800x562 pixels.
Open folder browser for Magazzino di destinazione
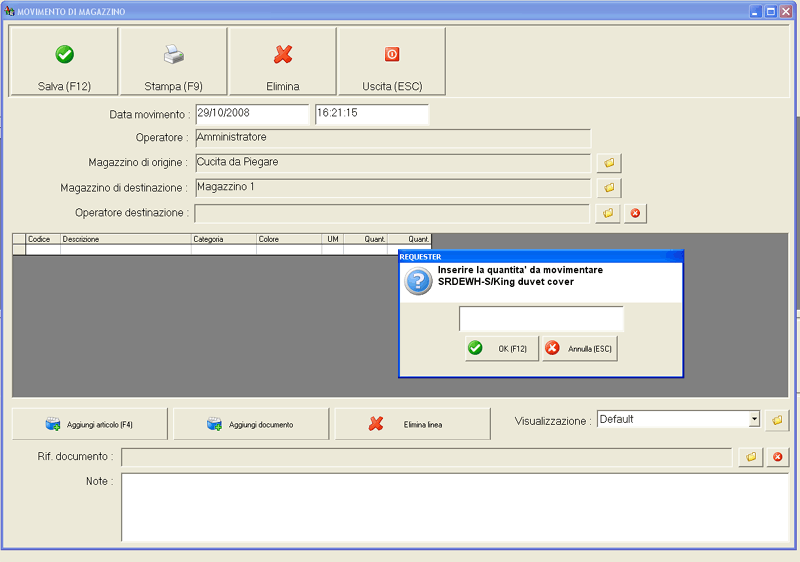[x=609, y=188]
